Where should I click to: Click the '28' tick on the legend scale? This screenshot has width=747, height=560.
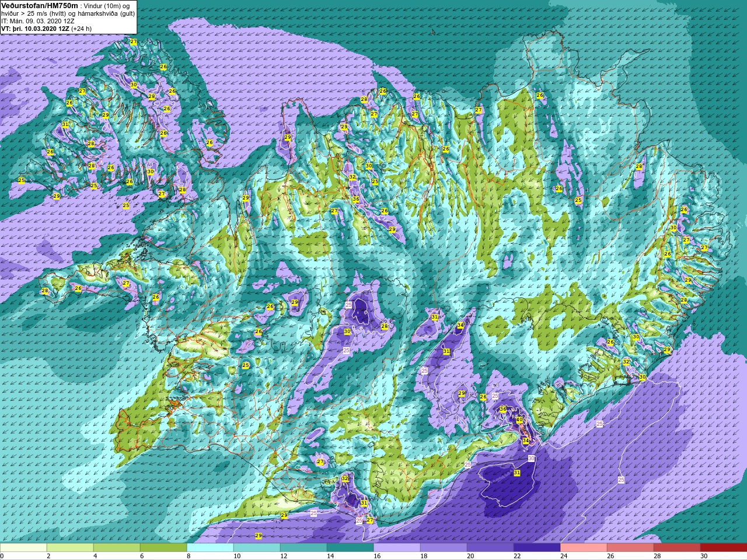coord(657,556)
